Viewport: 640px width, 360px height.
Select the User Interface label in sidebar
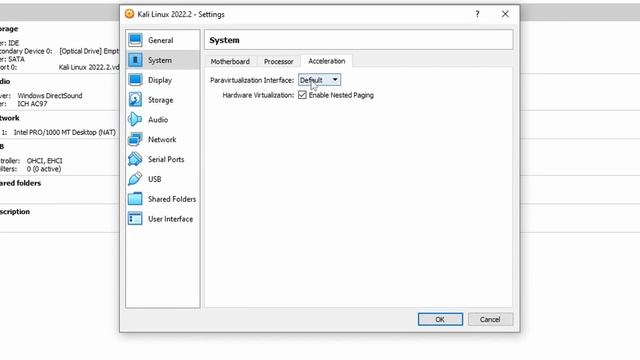click(171, 219)
